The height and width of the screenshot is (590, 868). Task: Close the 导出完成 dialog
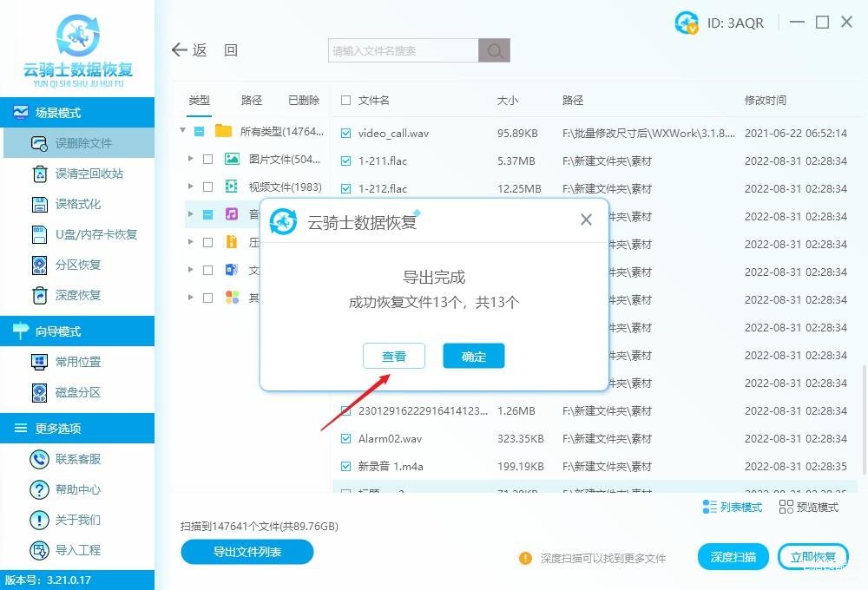586,220
